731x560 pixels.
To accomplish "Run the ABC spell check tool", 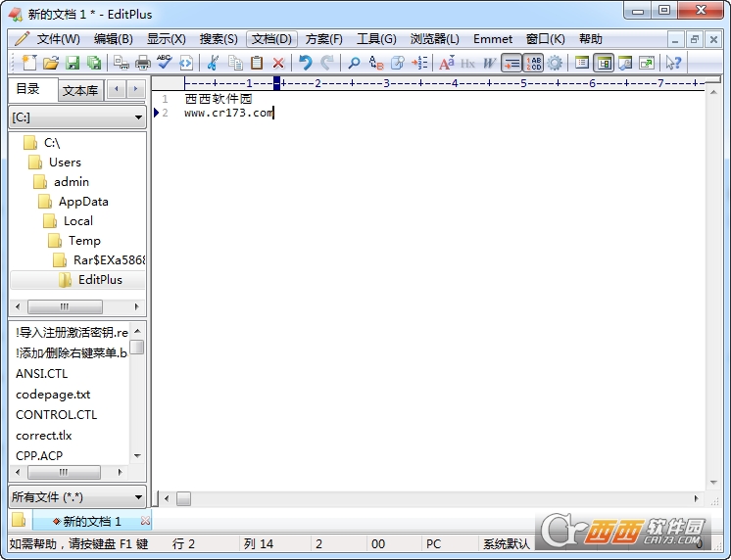I will (x=164, y=63).
